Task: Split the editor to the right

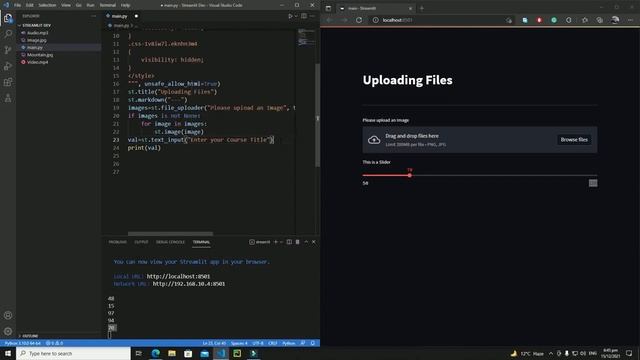Action: pos(304,16)
